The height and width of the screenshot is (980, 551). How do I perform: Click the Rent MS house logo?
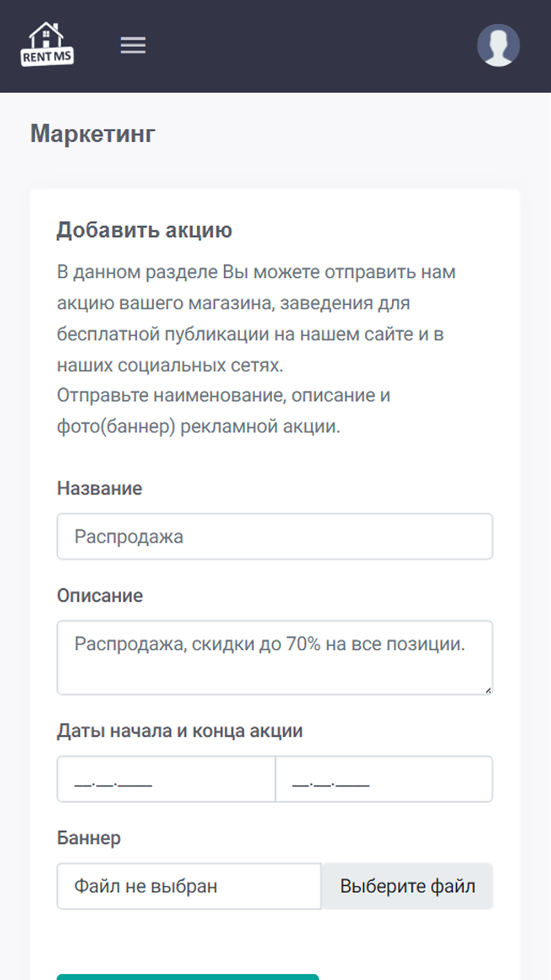(x=47, y=44)
